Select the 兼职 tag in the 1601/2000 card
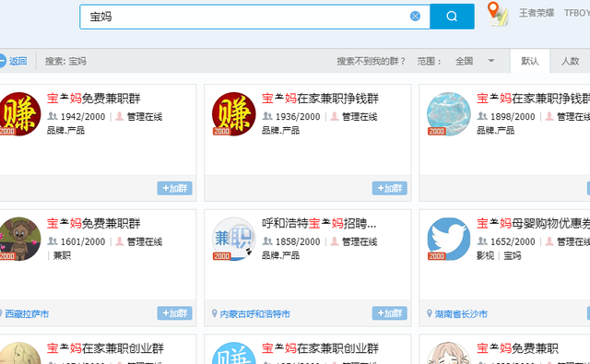The width and height of the screenshot is (590, 364). point(62,255)
